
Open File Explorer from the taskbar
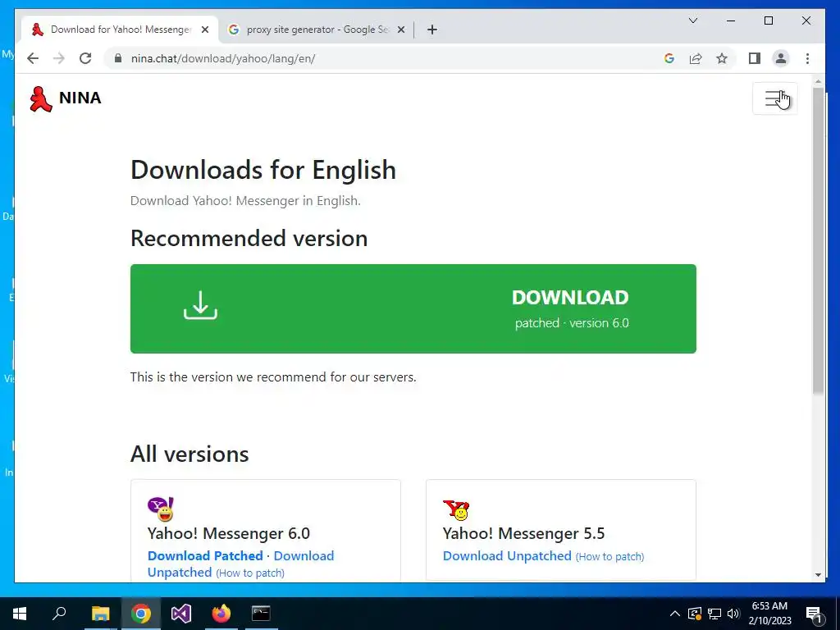point(100,614)
